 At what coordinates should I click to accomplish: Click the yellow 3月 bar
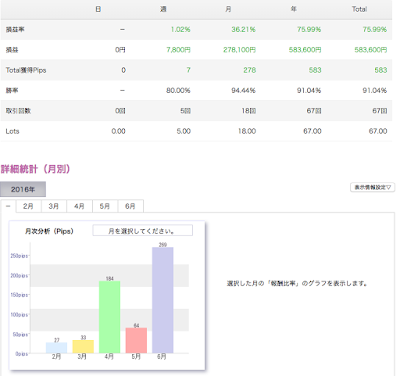[83, 347]
